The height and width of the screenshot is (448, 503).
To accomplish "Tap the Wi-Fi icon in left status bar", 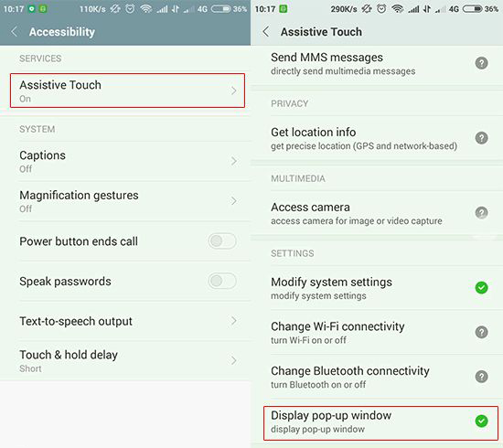I will click(146, 9).
